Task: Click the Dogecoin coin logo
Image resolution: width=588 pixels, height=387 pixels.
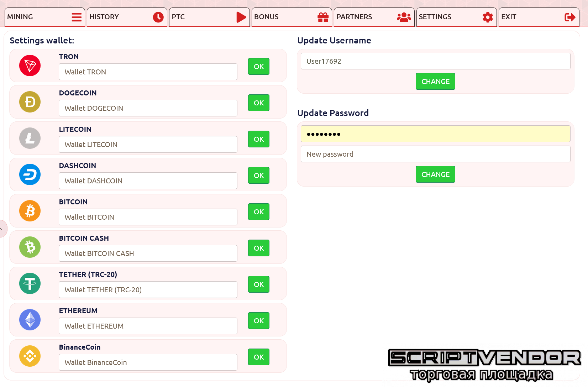Action: click(x=30, y=102)
